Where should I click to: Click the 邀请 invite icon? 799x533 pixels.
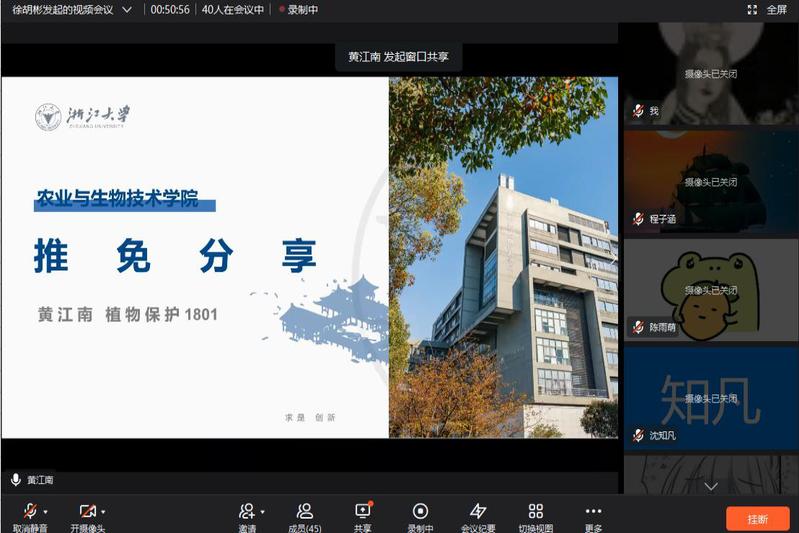click(x=247, y=511)
